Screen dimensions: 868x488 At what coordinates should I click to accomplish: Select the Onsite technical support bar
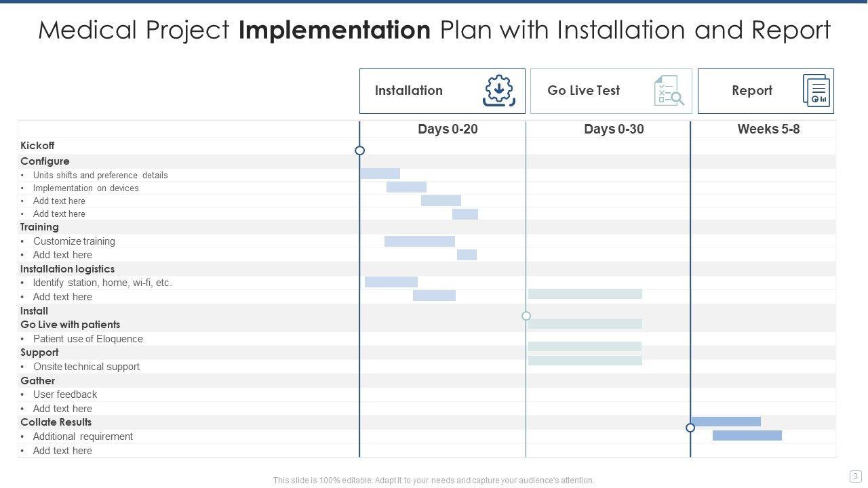click(585, 361)
